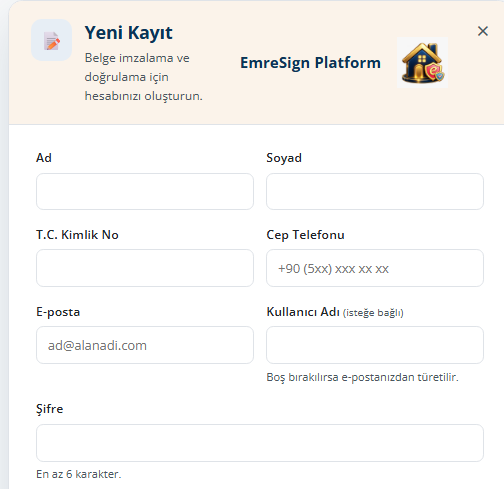
Task: Click the 'Boş bırakılırsa e-postanızdan türetilir.' hint
Action: [x=362, y=377]
